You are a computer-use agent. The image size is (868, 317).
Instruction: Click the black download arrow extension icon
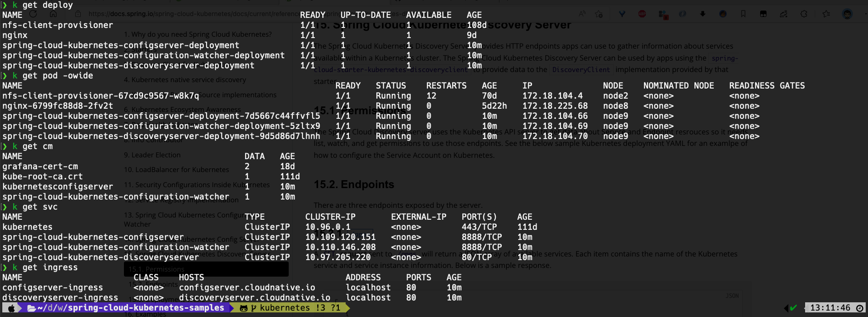click(703, 14)
